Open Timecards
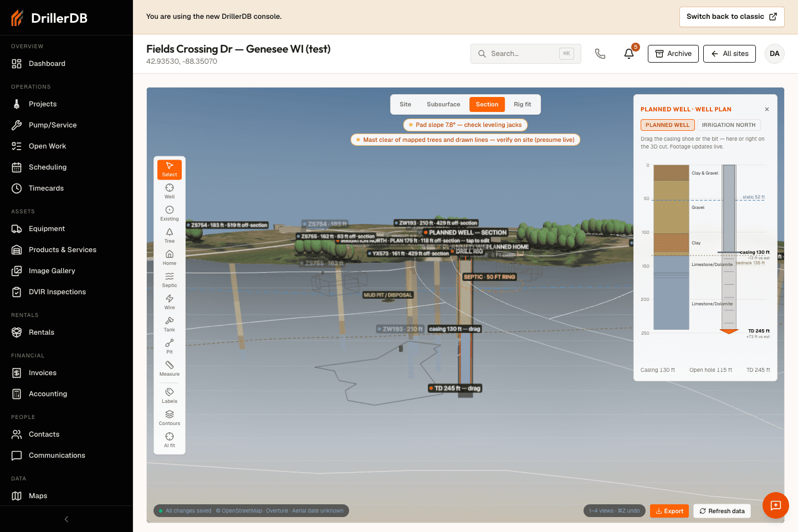 pyautogui.click(x=66, y=188)
